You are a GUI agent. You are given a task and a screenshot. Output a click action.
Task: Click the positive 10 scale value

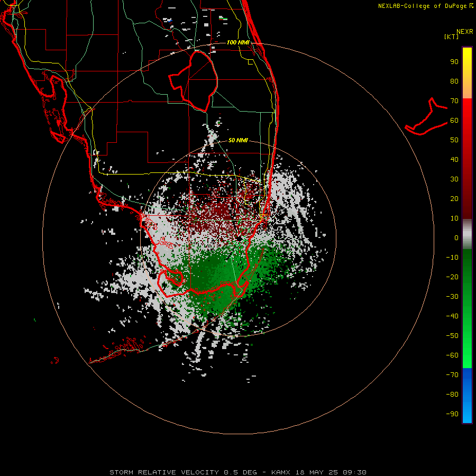(x=454, y=218)
